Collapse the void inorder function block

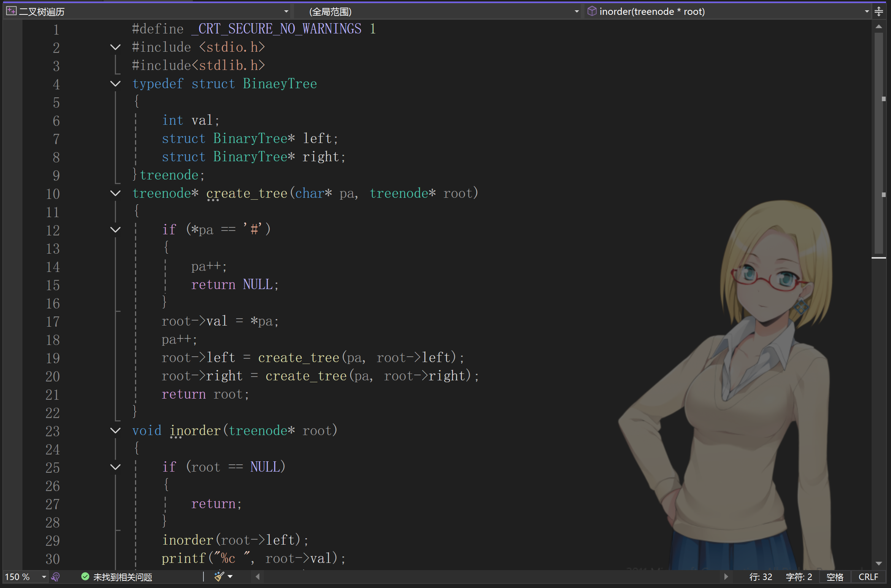[115, 431]
